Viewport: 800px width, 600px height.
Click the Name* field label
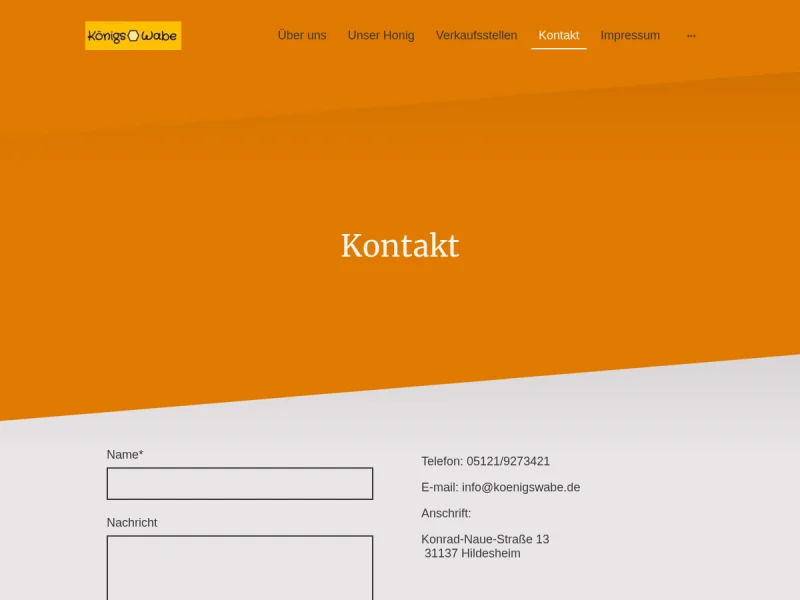click(125, 455)
